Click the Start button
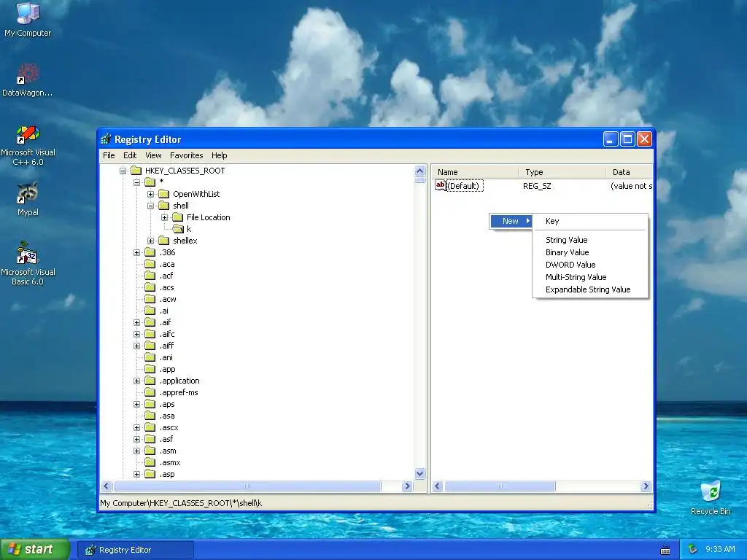Image resolution: width=747 pixels, height=560 pixels. pyautogui.click(x=35, y=550)
